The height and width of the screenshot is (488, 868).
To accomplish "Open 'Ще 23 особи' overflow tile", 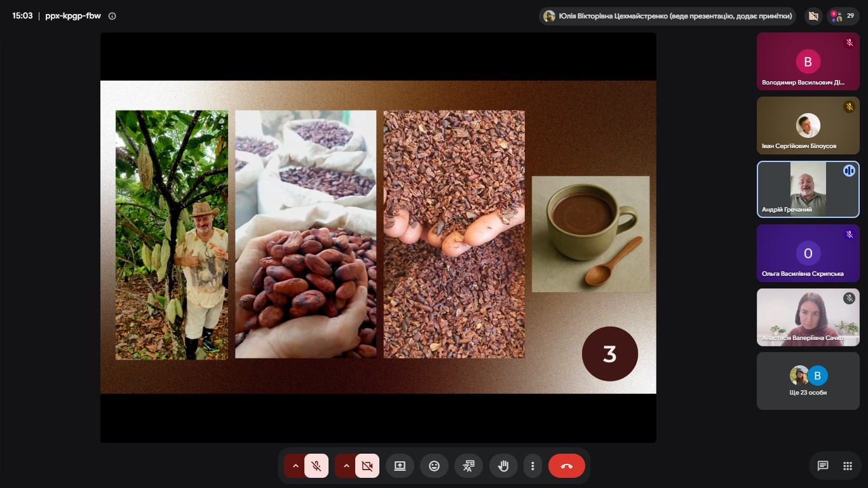I will pos(808,381).
